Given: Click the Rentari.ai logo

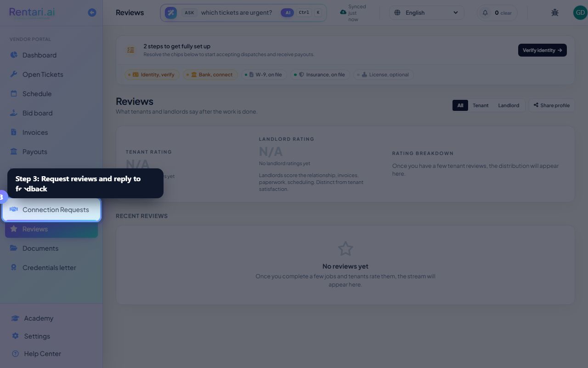Looking at the screenshot, I should (32, 12).
